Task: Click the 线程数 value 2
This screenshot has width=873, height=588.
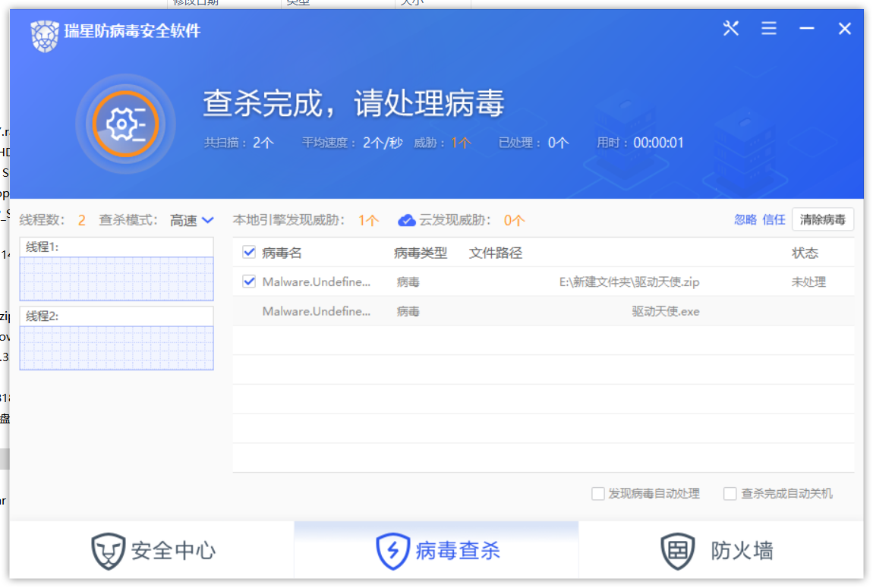Action: [82, 221]
